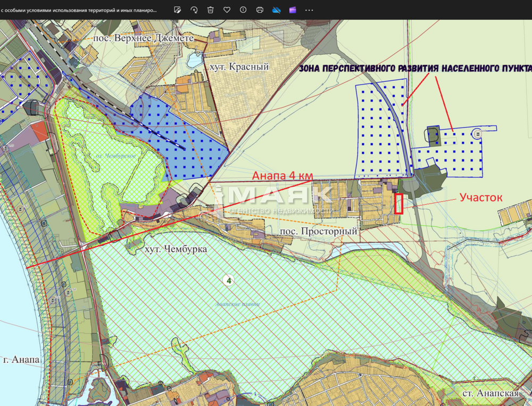Click the red Участок text label
532x406 pixels.
click(x=480, y=198)
